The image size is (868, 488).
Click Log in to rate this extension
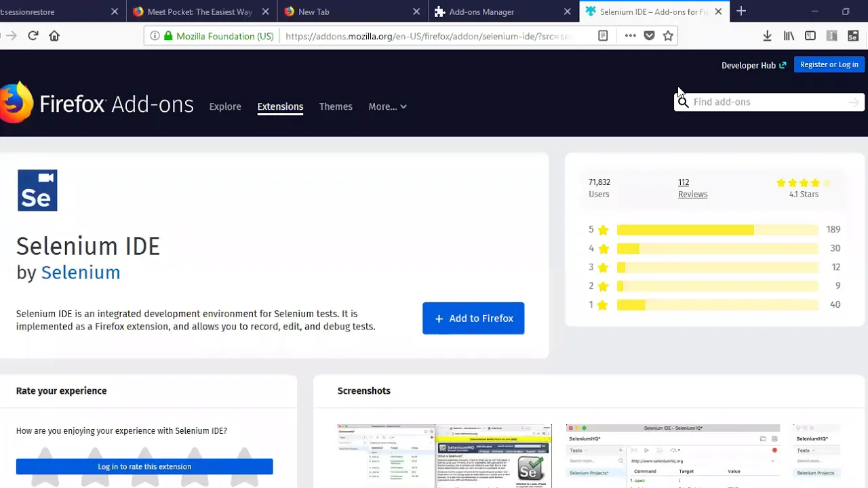[x=144, y=466]
